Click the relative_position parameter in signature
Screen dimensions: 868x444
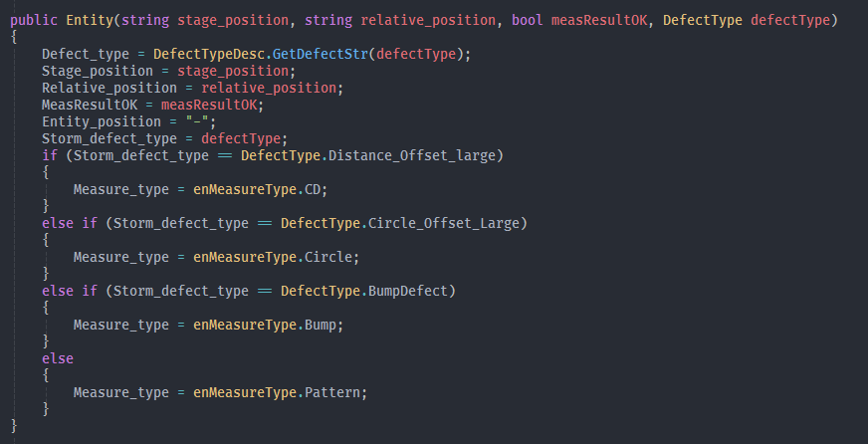[428, 21]
